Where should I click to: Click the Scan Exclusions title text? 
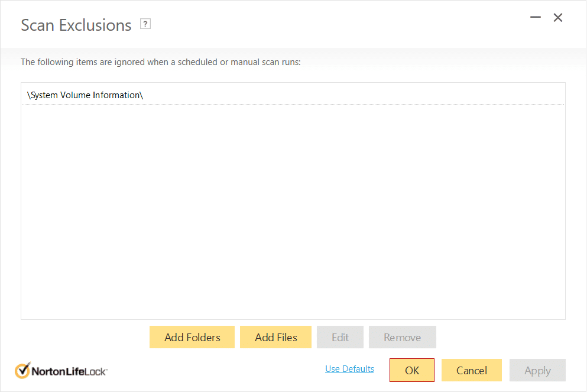[x=76, y=25]
